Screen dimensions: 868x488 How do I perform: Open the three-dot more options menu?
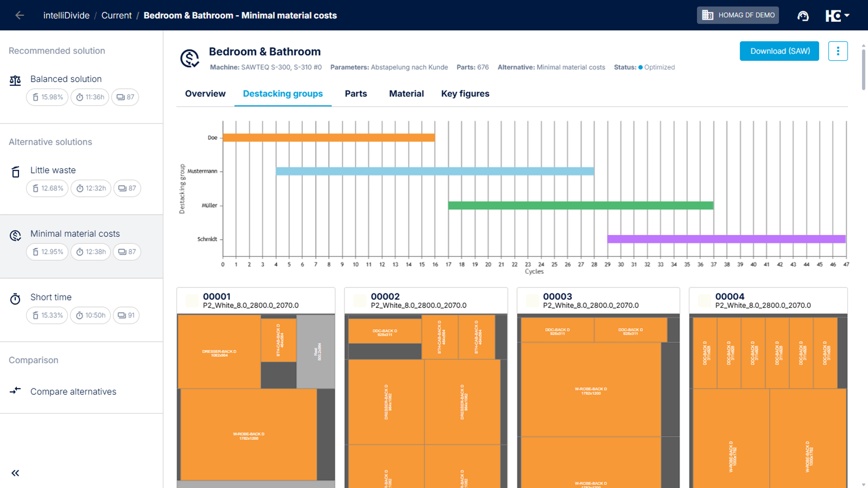coord(838,51)
